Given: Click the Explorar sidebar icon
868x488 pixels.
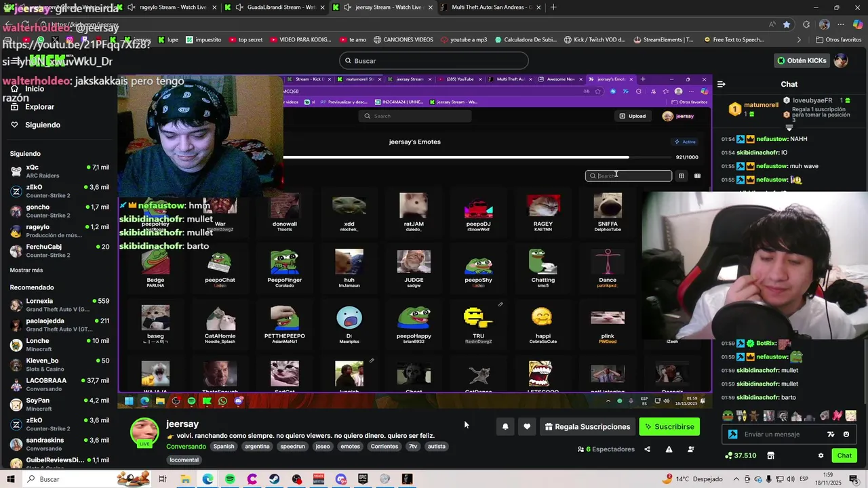Looking at the screenshot, I should pos(14,106).
